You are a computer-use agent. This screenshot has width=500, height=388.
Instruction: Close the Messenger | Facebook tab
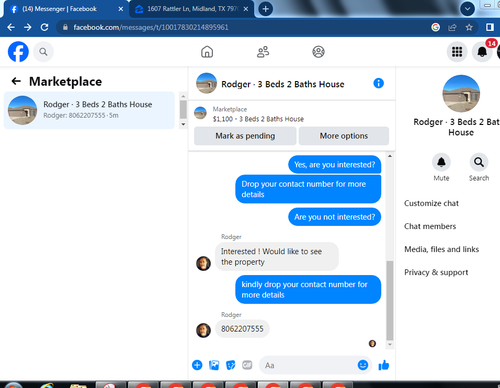coord(121,9)
